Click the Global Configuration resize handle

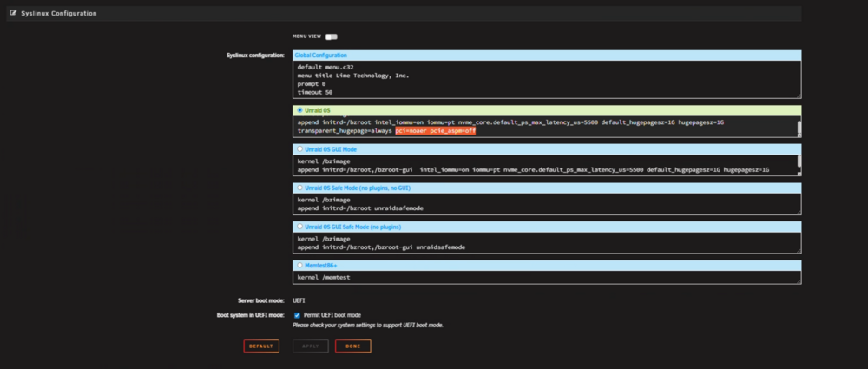[799, 96]
